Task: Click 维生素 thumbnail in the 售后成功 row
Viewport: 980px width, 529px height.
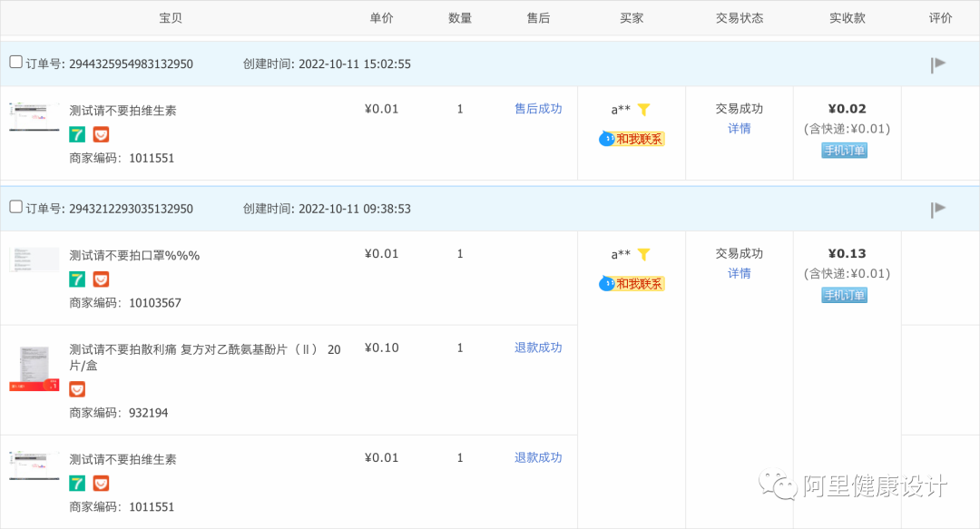Action: (x=34, y=117)
